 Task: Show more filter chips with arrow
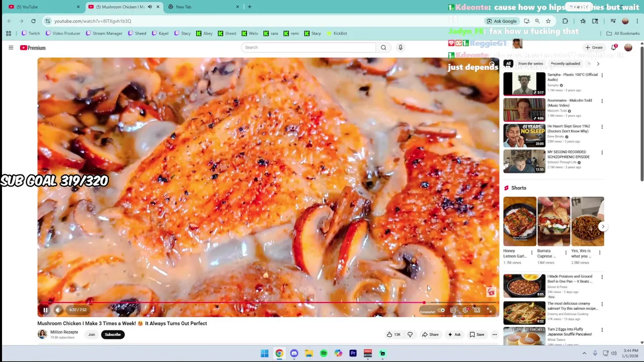coord(598,64)
